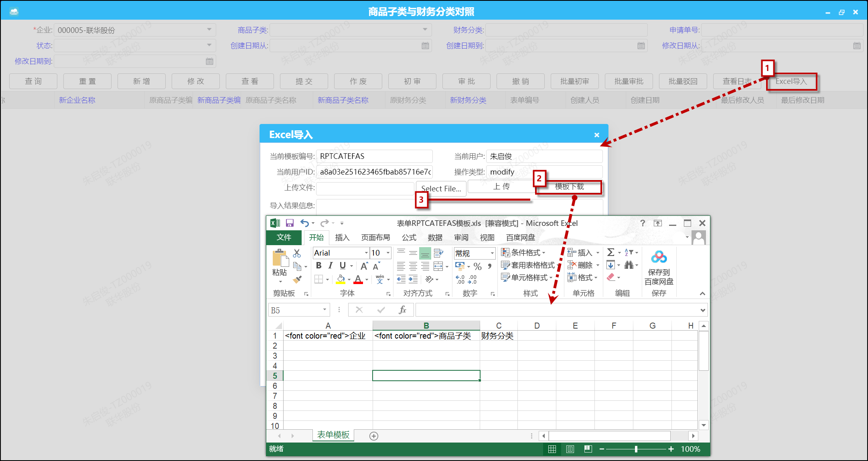Click the AutoSum sigma icon
This screenshot has width=868, height=461.
[x=610, y=252]
